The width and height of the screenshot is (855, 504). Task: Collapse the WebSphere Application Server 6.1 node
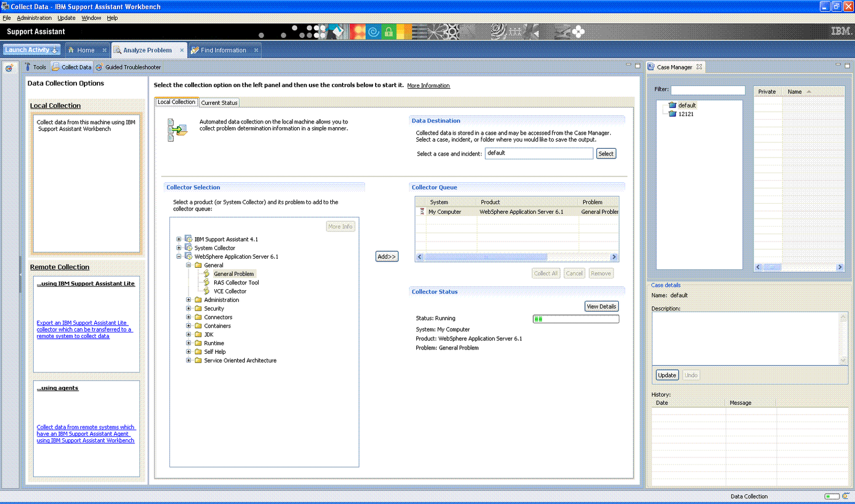point(179,257)
